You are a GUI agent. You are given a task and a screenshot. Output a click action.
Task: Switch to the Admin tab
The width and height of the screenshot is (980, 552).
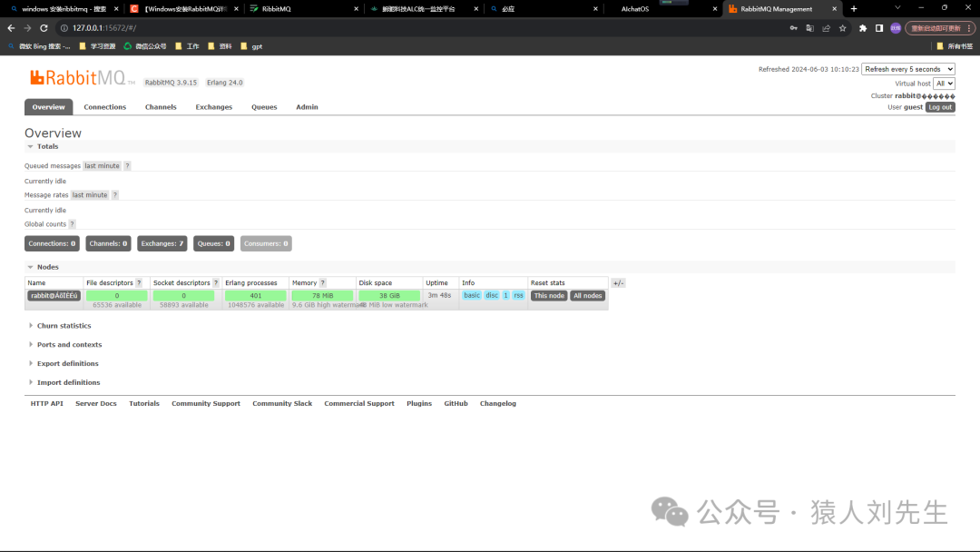point(307,107)
